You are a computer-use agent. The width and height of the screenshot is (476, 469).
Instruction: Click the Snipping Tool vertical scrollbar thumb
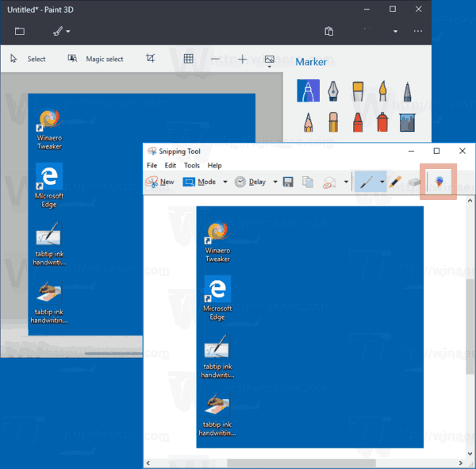[x=470, y=326]
